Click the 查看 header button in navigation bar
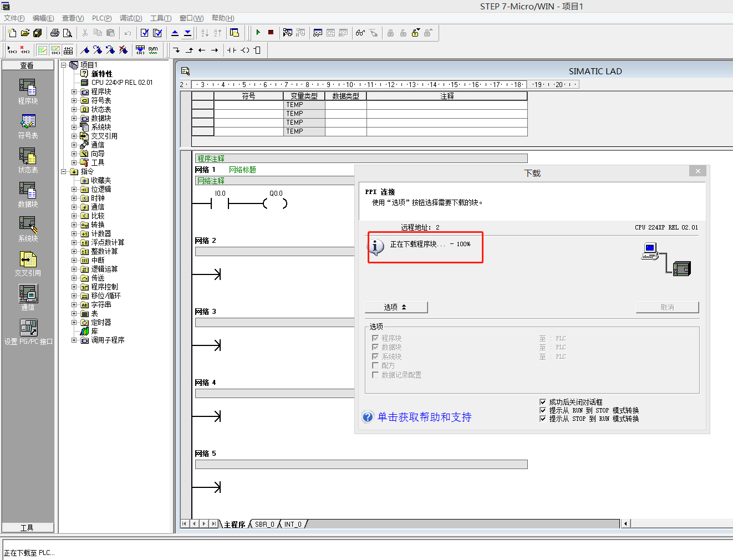Screen dimensions: 733x560 (x=28, y=65)
